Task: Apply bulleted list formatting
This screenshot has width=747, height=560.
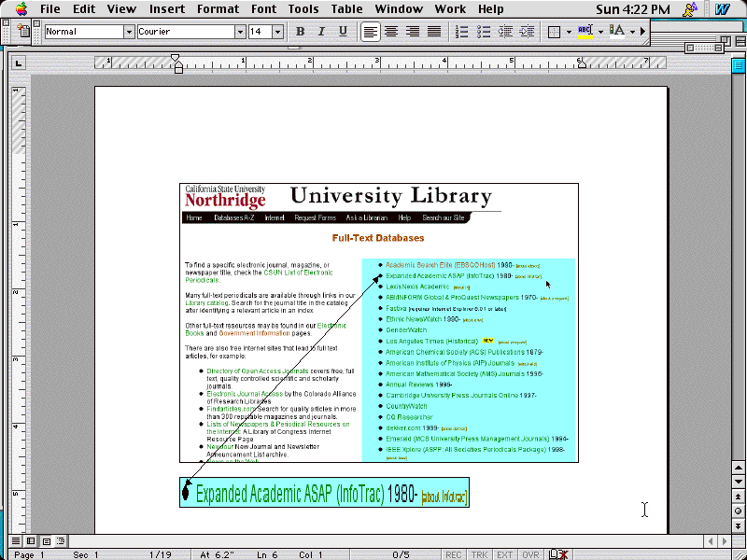Action: pyautogui.click(x=484, y=32)
